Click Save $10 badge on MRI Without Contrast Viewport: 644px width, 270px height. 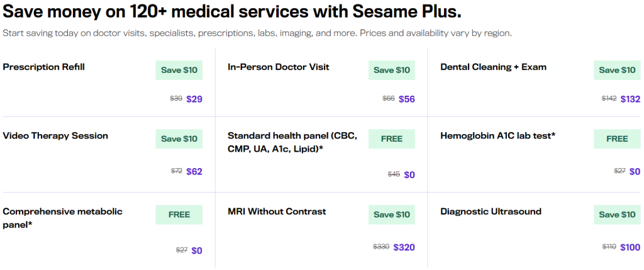coord(392,215)
